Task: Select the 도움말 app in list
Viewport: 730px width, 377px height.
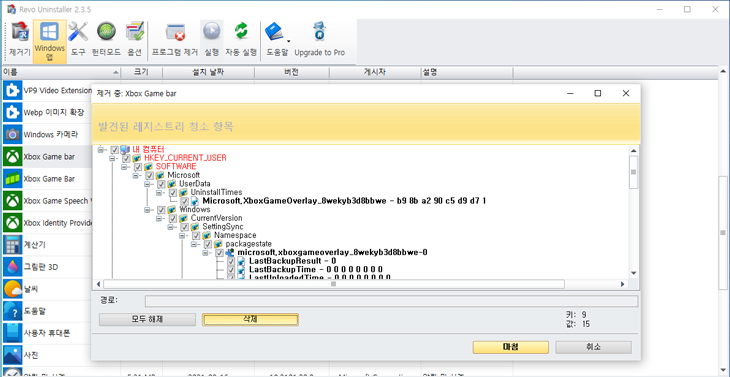Action: click(x=47, y=311)
